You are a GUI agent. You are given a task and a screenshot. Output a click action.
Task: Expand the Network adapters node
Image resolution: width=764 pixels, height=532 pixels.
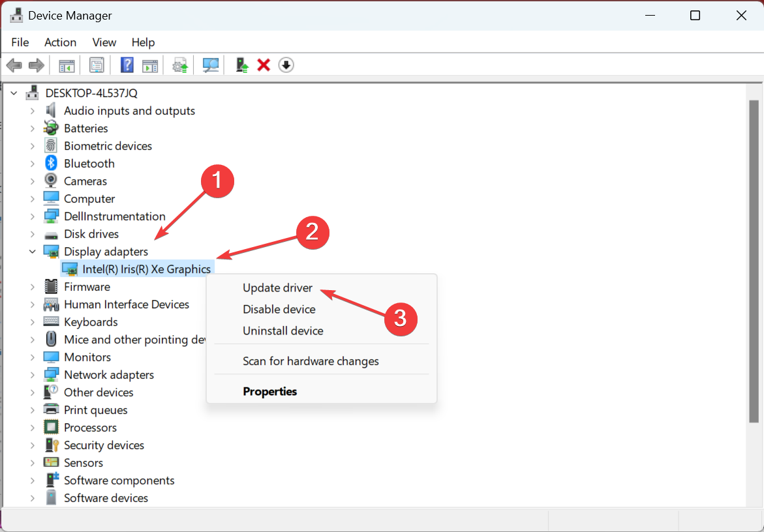tap(32, 375)
